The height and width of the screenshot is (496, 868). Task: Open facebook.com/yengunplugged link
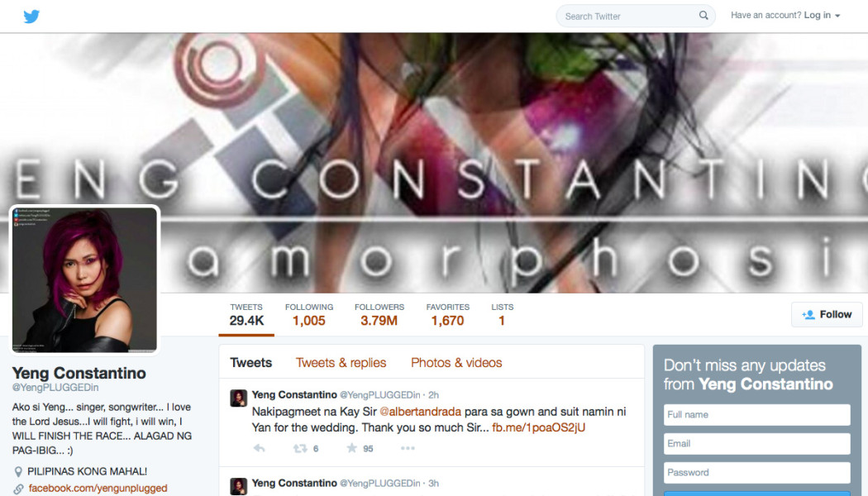coord(98,489)
